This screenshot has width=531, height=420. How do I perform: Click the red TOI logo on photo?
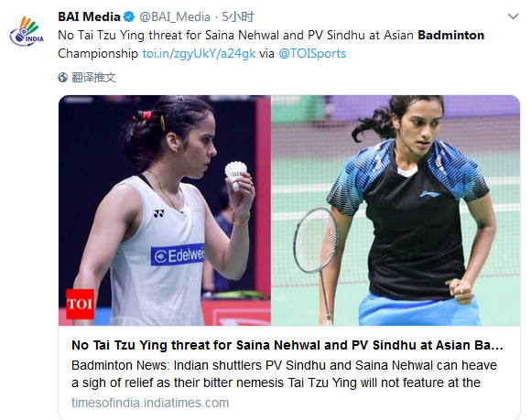coord(80,304)
